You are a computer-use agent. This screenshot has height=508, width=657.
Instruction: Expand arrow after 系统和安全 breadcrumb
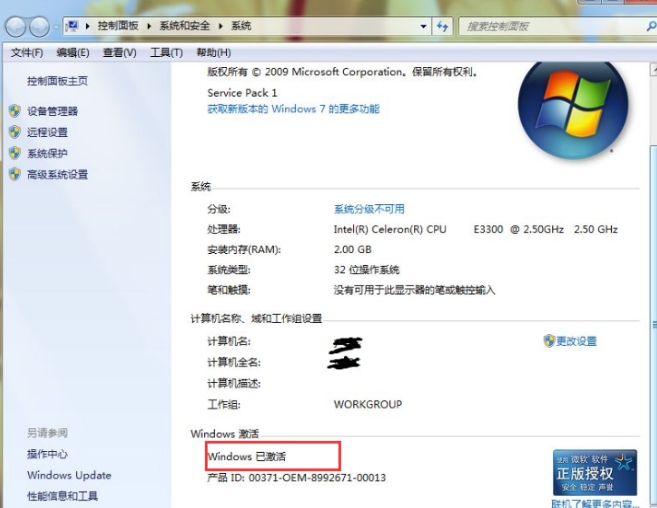[x=220, y=26]
